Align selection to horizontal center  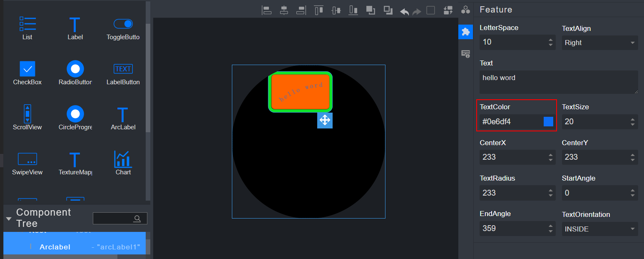(284, 10)
